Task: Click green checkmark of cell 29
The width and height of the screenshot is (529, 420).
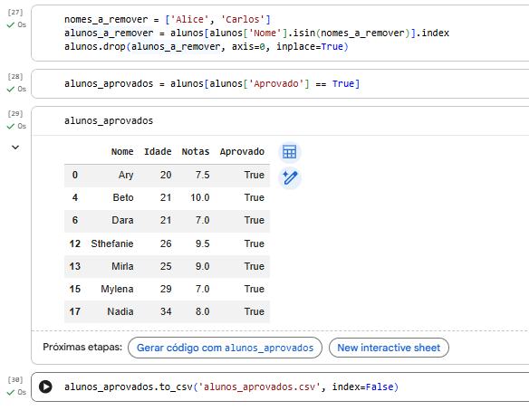Action: coord(11,126)
